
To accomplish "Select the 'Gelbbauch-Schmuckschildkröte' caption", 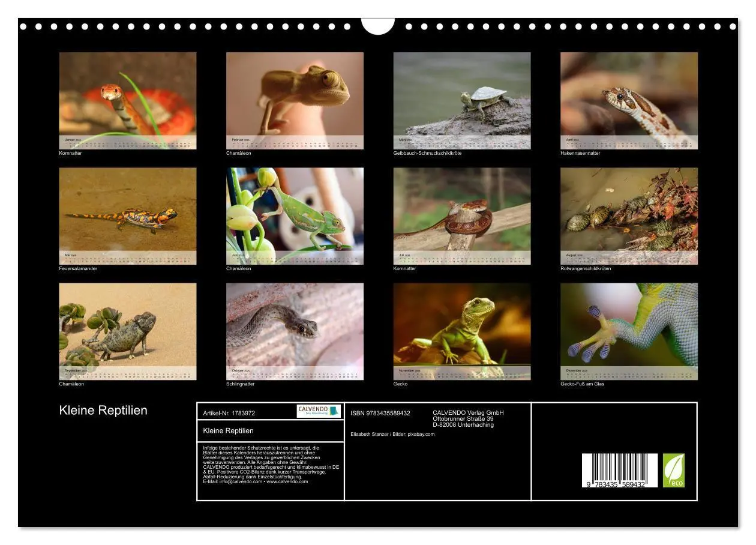I will (x=427, y=153).
